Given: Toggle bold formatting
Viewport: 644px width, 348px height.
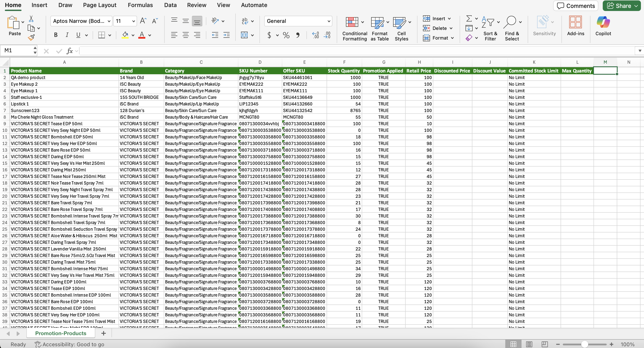Looking at the screenshot, I should tap(56, 35).
